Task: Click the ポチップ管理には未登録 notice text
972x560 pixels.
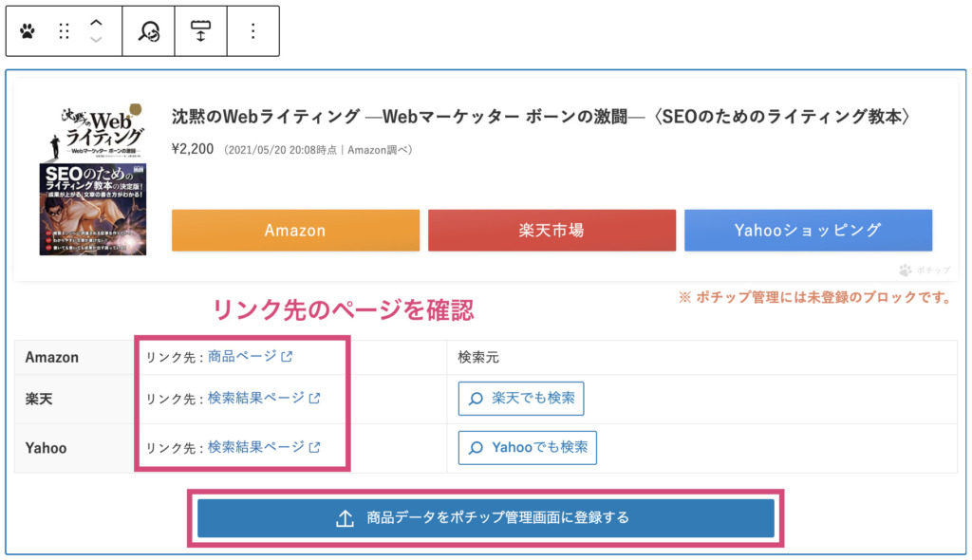Action: (815, 298)
